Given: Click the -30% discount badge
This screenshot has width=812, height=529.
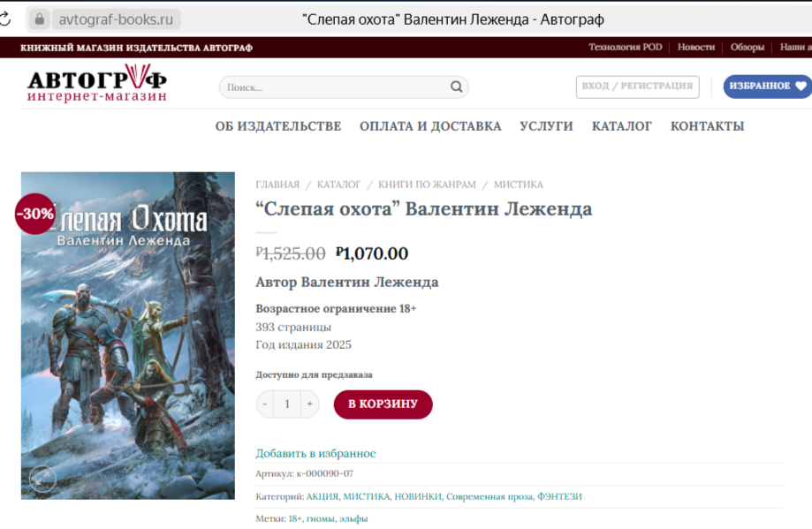Looking at the screenshot, I should tap(34, 214).
